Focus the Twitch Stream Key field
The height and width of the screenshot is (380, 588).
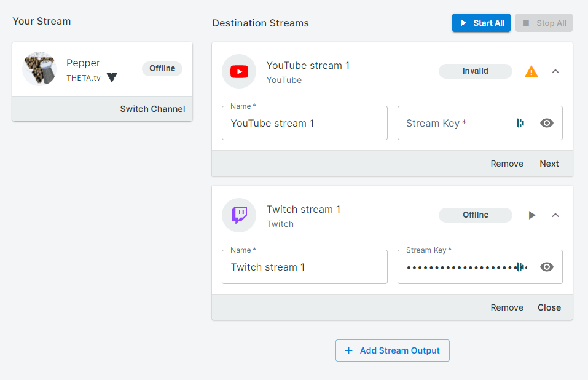[x=480, y=267]
